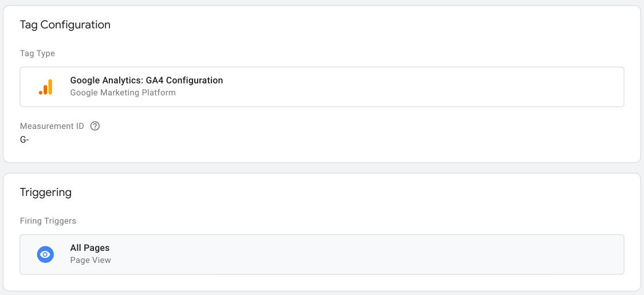Click blank space right of Firing Triggers label

344,221
